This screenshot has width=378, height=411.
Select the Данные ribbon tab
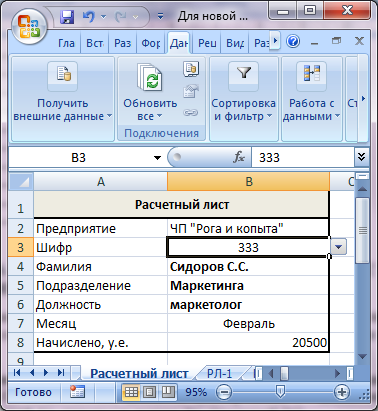point(179,43)
